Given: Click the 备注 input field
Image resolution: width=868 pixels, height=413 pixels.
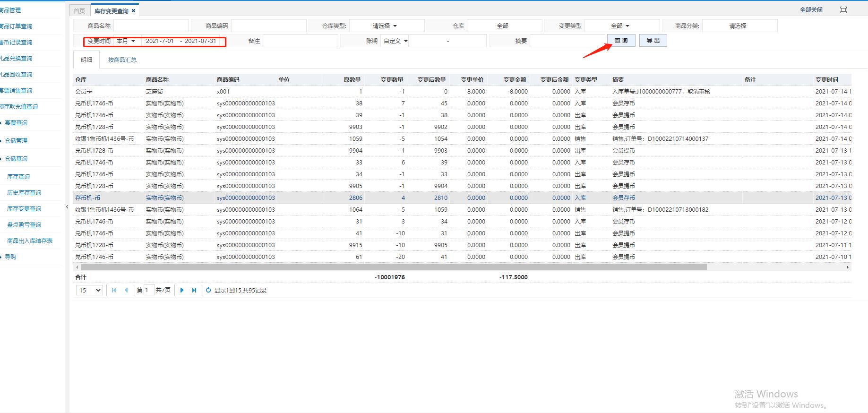Looking at the screenshot, I should tap(301, 41).
